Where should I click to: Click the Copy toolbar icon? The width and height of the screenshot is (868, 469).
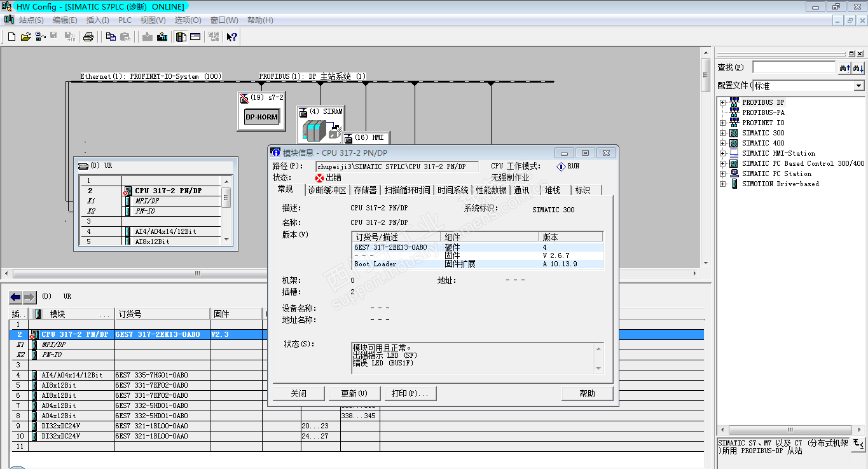[x=111, y=37]
